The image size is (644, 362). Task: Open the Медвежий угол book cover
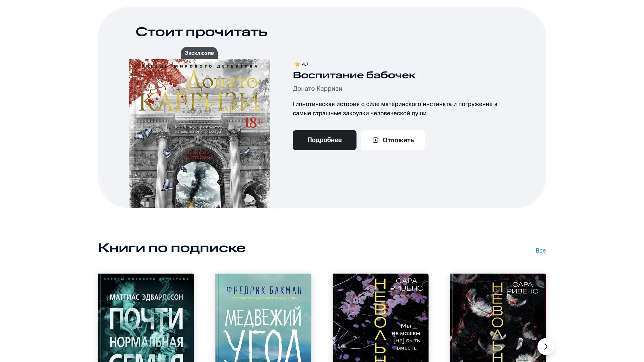click(x=263, y=318)
